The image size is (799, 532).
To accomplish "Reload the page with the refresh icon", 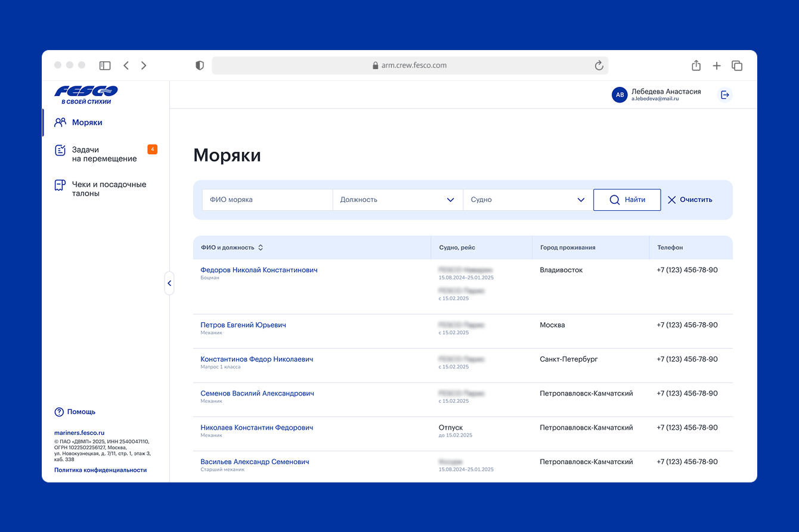I will pos(599,66).
